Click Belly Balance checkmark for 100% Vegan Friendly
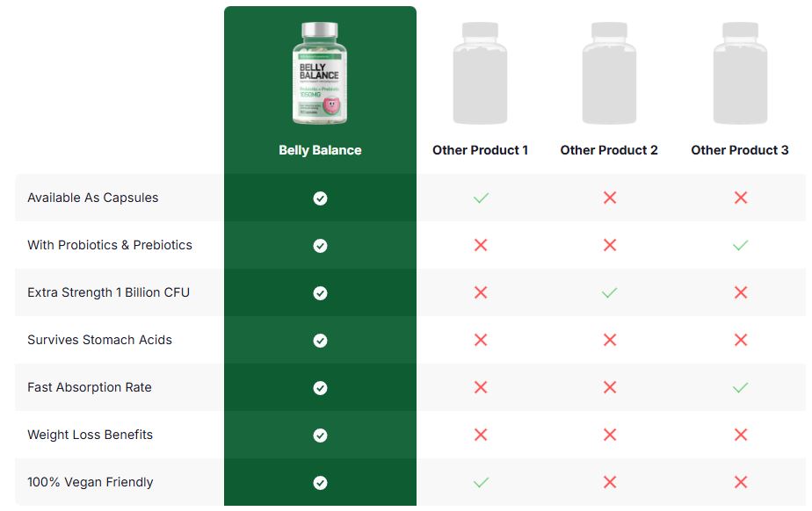The height and width of the screenshot is (511, 812). pyautogui.click(x=320, y=483)
